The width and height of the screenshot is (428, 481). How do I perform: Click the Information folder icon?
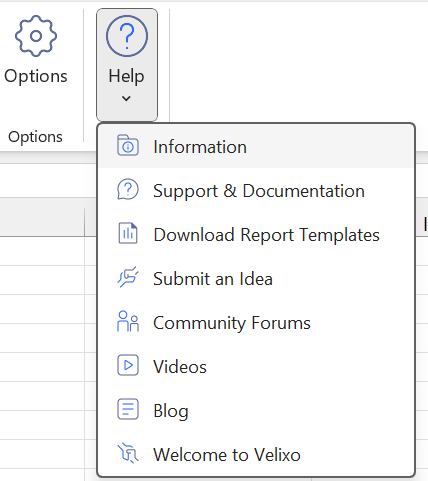coord(128,145)
